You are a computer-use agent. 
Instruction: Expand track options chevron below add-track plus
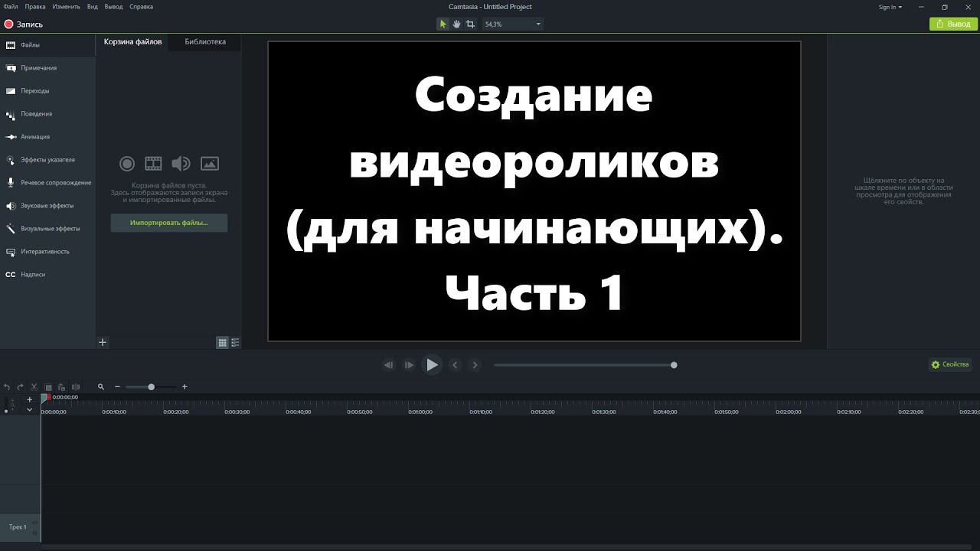30,409
